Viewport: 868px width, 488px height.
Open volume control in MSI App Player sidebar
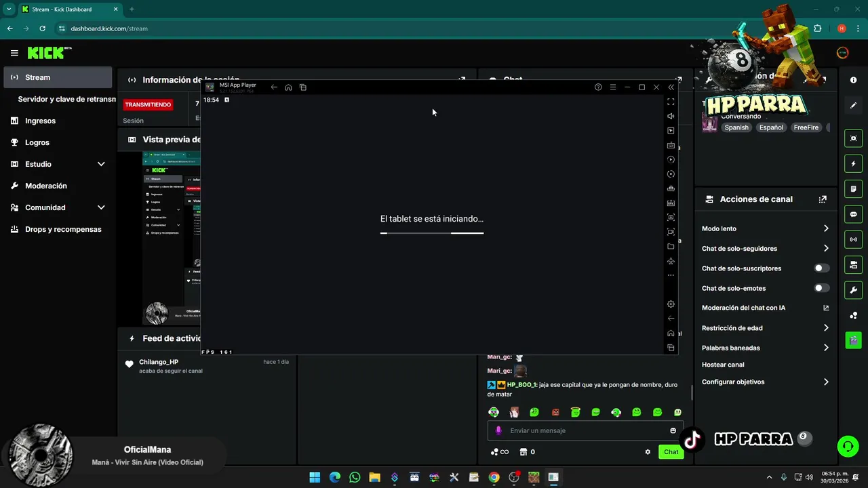pos(671,116)
